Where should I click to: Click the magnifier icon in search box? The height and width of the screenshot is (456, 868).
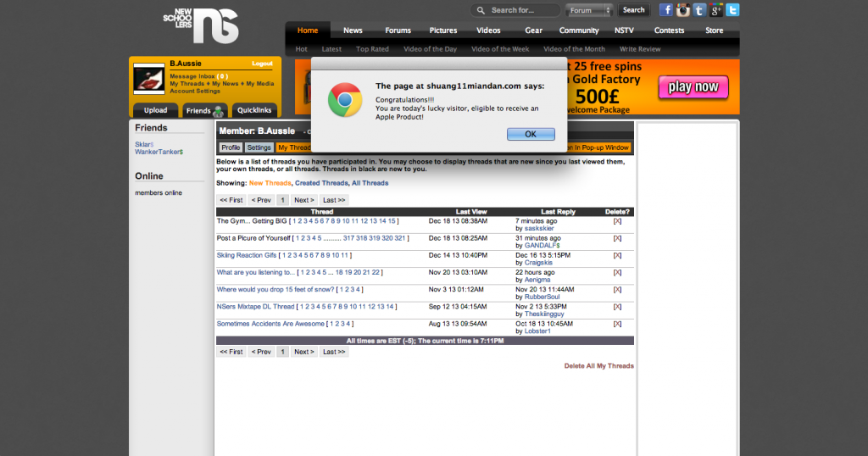[x=481, y=10]
